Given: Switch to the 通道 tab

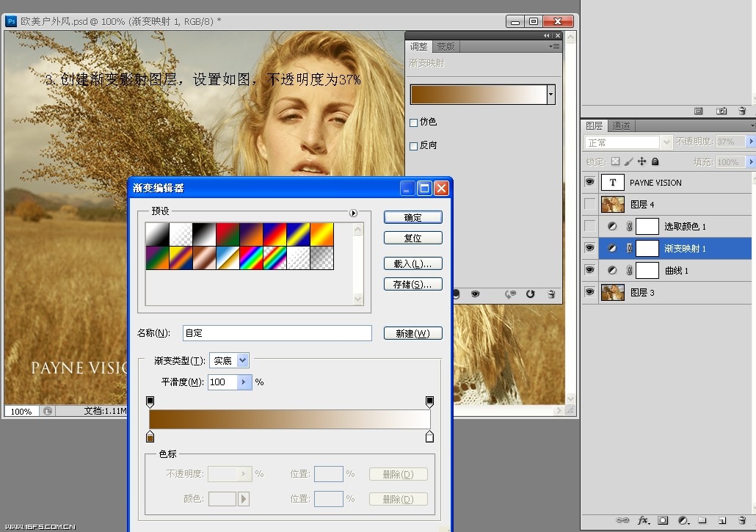Looking at the screenshot, I should [x=621, y=125].
